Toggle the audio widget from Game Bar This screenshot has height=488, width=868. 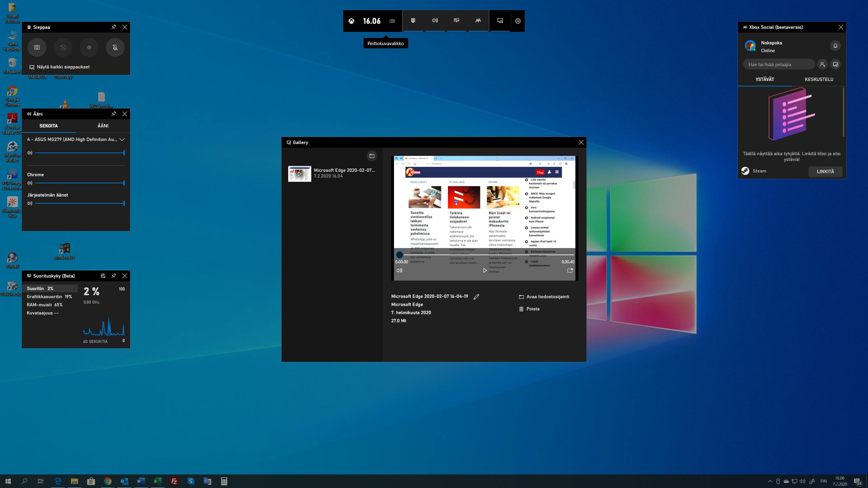click(435, 21)
